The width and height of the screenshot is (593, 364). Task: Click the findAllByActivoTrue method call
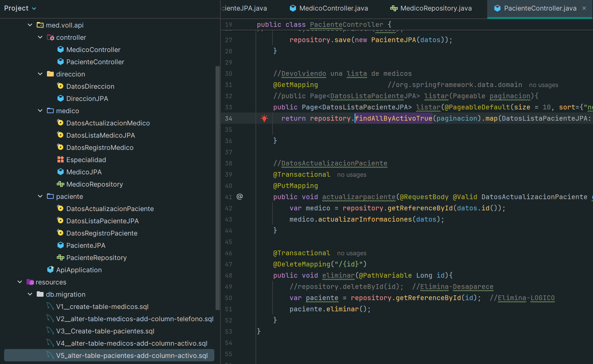[x=394, y=118]
